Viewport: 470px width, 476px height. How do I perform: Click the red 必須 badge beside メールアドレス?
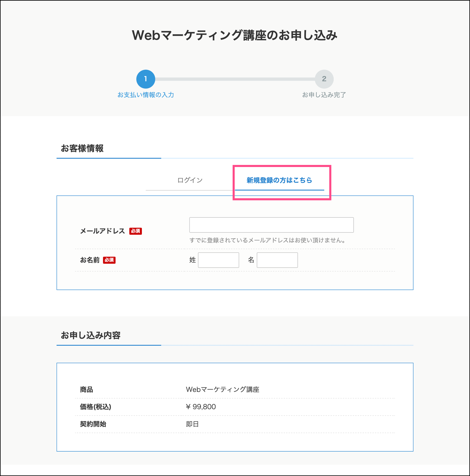[x=135, y=231]
